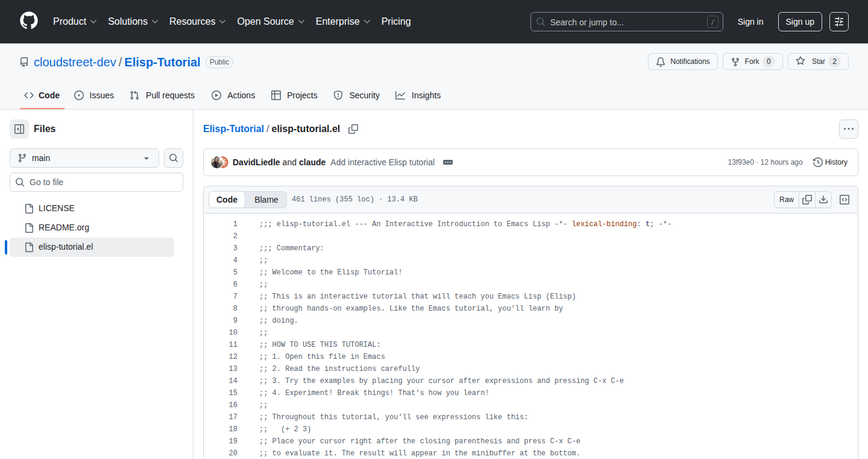Switch to the Code repository tab
Viewport: 868px width, 459px height.
pos(42,95)
